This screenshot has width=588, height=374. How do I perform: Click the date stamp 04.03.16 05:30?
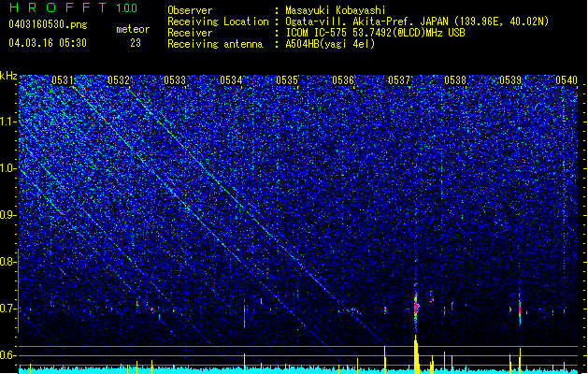click(x=48, y=43)
